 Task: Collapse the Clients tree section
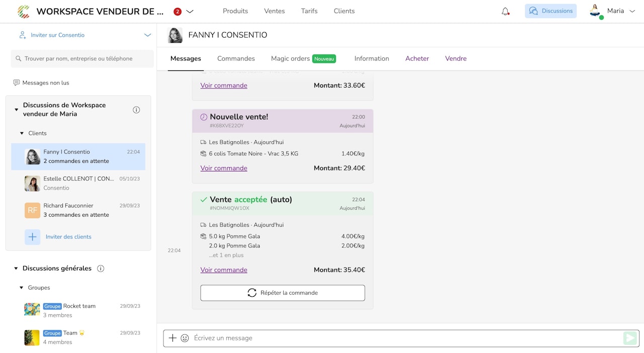(x=22, y=133)
